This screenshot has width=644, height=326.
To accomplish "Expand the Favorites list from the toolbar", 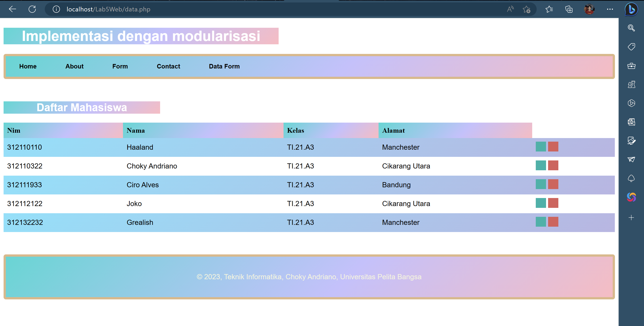I will [549, 9].
